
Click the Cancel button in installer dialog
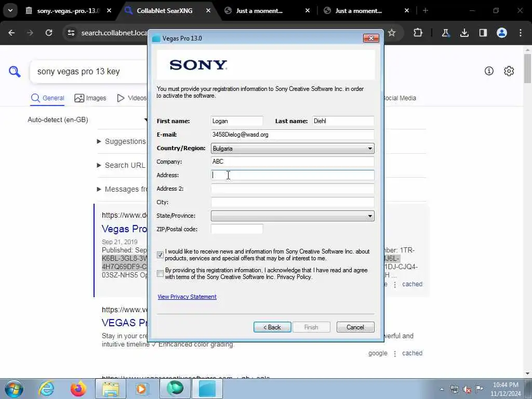(x=355, y=327)
